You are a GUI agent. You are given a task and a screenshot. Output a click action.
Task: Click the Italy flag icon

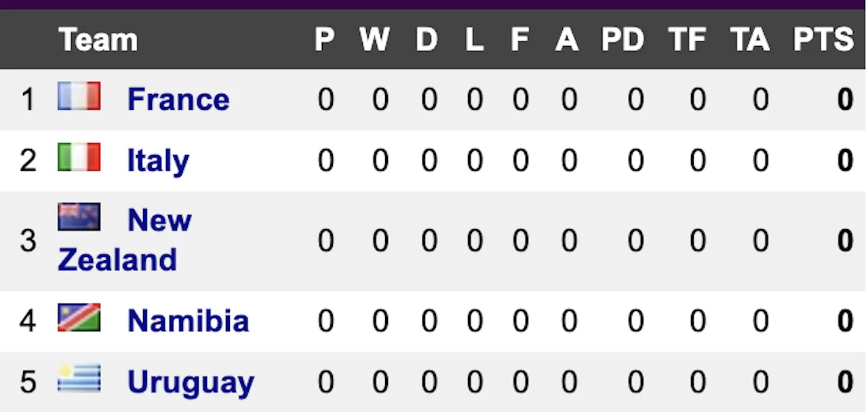click(x=79, y=157)
